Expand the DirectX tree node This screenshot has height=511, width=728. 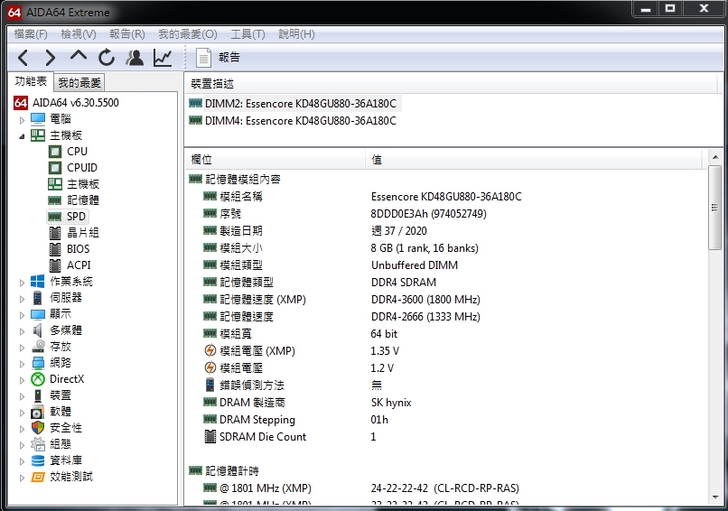click(x=23, y=380)
